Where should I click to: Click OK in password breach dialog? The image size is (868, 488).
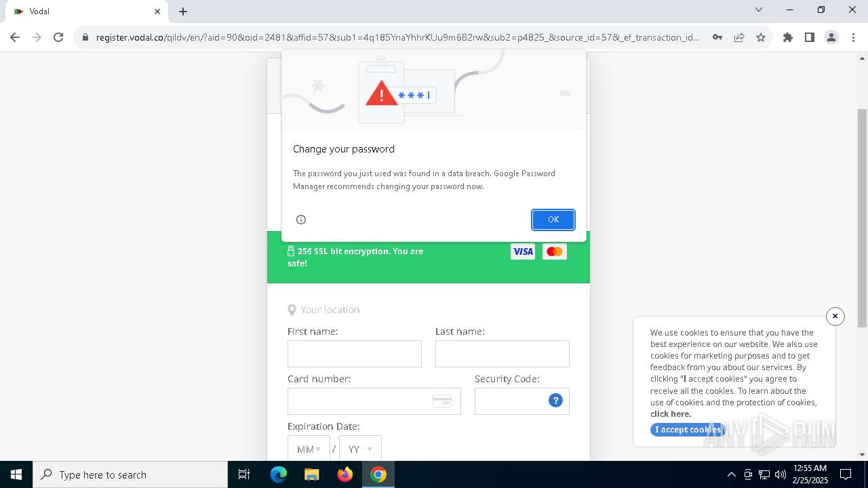(553, 220)
